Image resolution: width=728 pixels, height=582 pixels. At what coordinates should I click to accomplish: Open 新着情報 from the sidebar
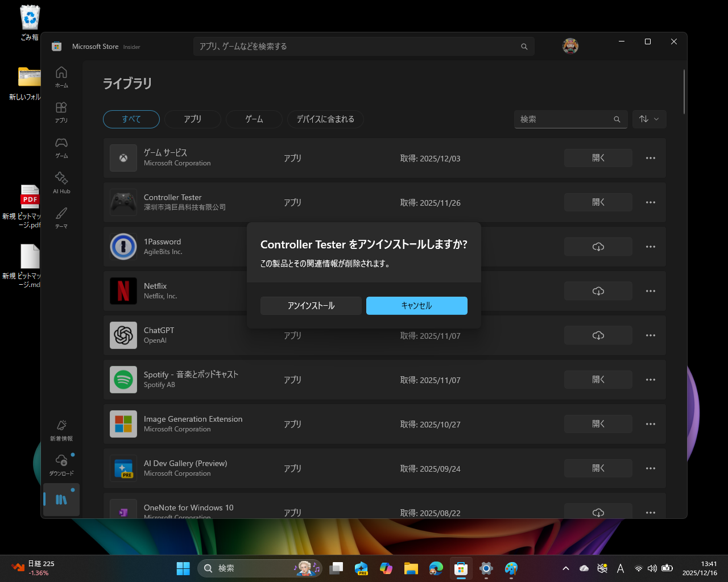click(61, 430)
